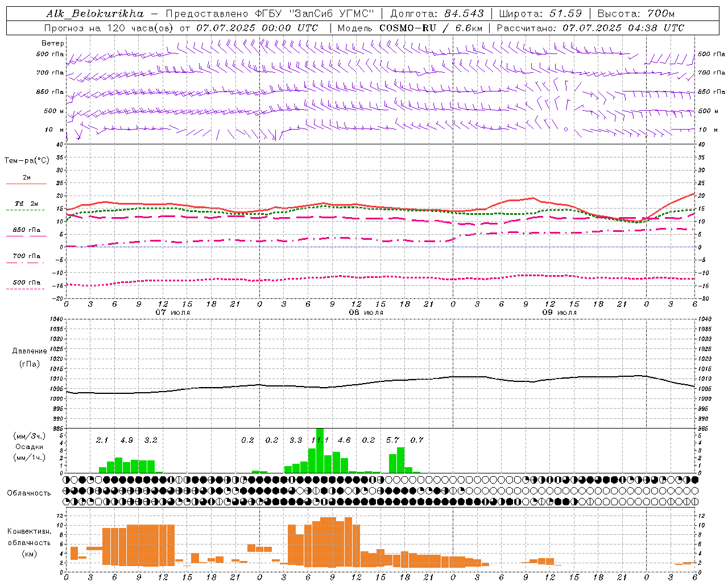Click the 'Долгота: 84.543' value
The image size is (728, 582).
(437, 14)
